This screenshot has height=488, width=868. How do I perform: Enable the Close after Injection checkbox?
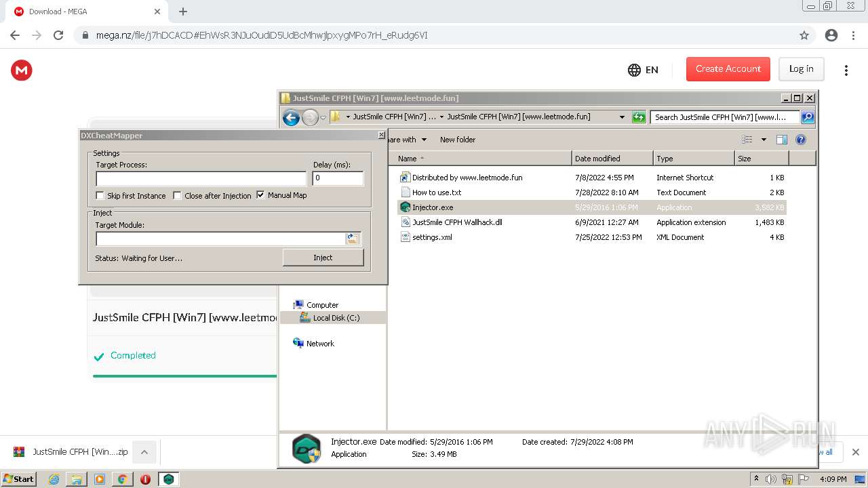[178, 196]
